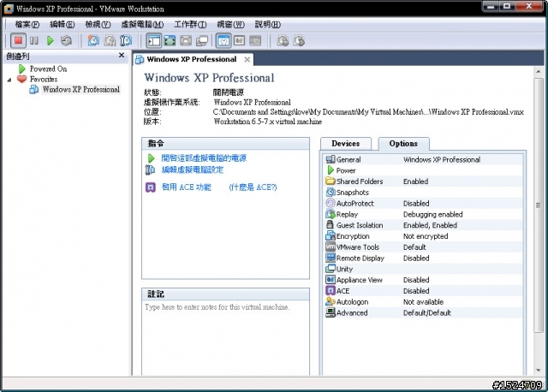Select the Snapshots option row
Viewport: 548px width, 392px height.
click(x=422, y=193)
